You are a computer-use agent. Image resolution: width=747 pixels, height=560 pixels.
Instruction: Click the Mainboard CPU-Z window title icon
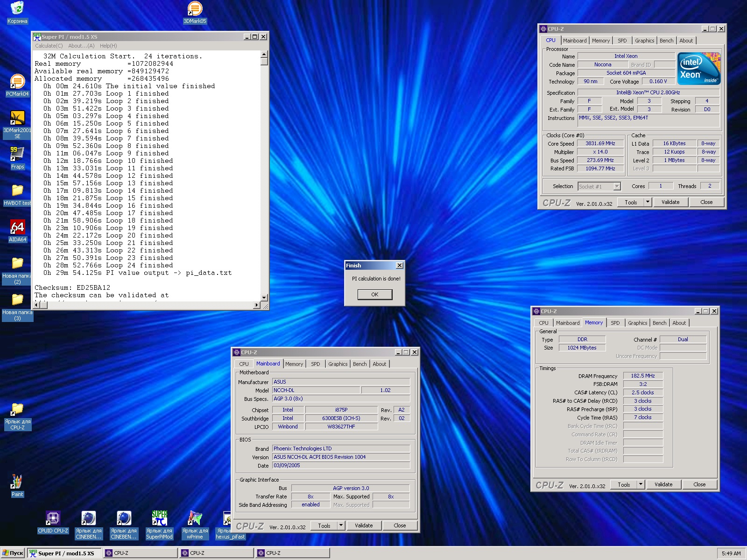pyautogui.click(x=237, y=352)
